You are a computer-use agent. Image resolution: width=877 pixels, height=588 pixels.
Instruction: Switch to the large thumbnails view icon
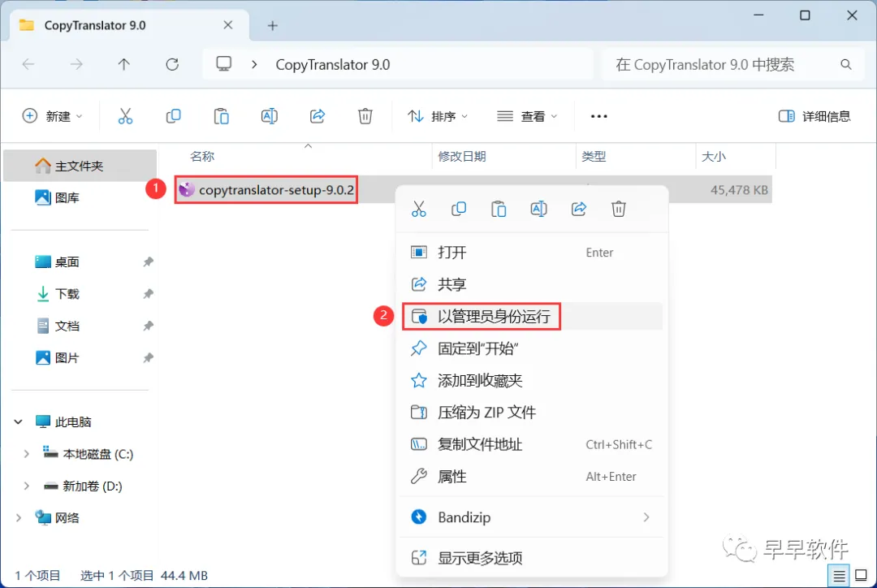[862, 575]
